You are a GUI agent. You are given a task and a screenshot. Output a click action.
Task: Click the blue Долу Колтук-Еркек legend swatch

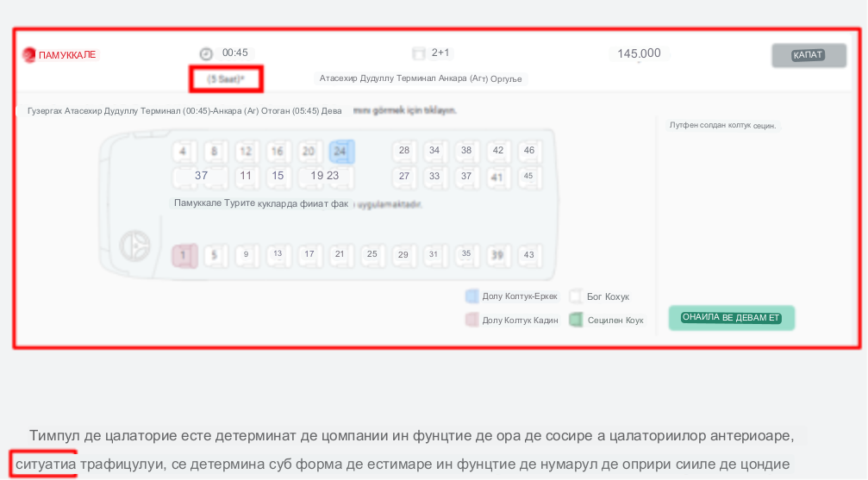coord(471,296)
